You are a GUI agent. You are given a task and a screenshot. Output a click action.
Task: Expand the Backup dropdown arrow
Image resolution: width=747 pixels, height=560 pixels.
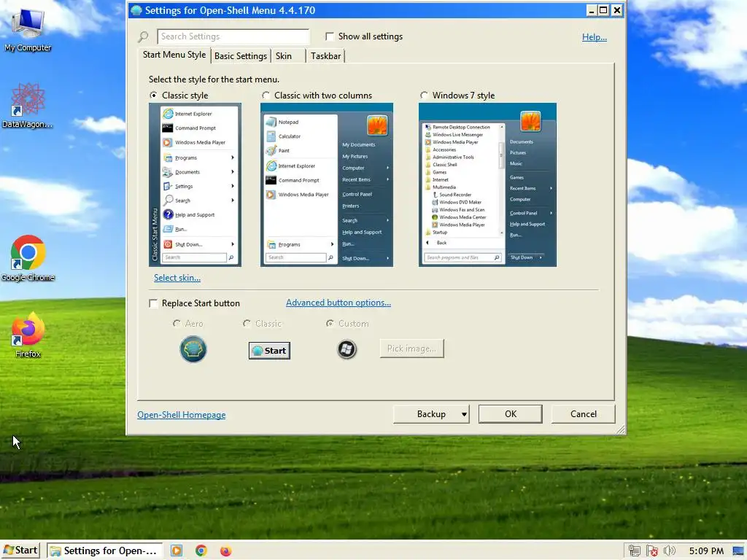click(463, 414)
